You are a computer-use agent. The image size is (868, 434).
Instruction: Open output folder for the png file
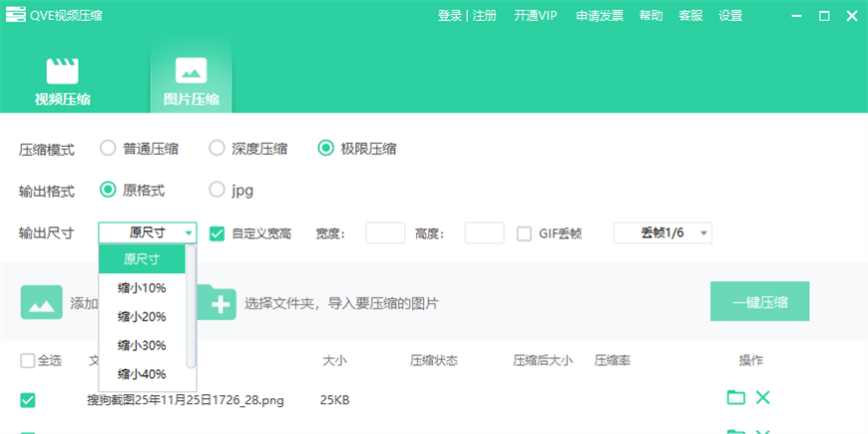(x=736, y=398)
